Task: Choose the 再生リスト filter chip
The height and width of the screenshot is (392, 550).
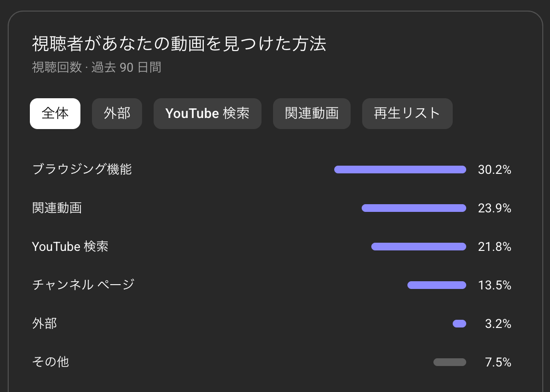Action: click(407, 114)
